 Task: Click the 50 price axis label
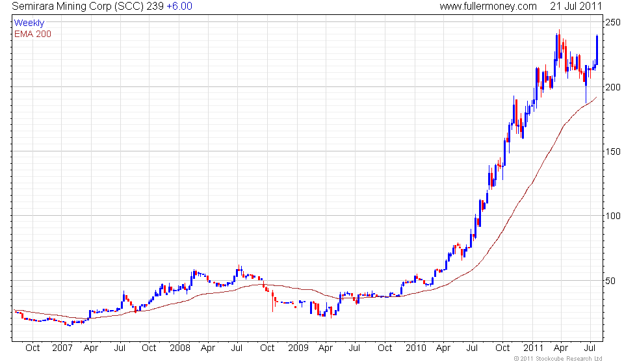pyautogui.click(x=610, y=281)
